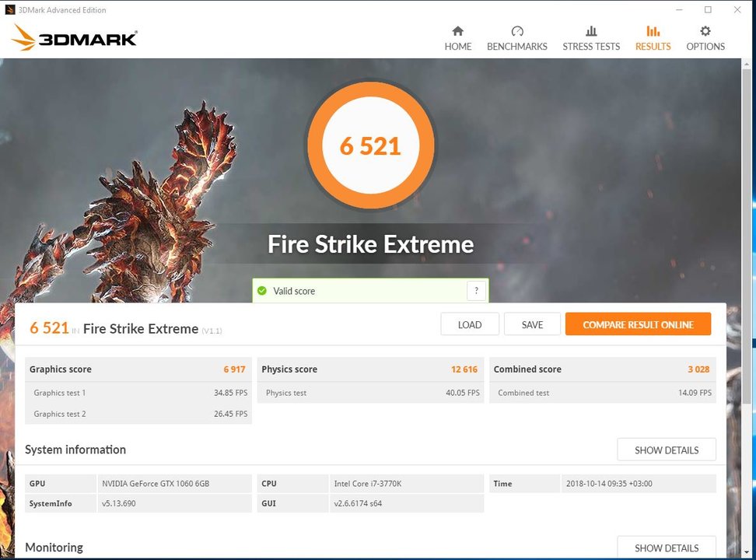Click the question mark help button

pos(476,291)
